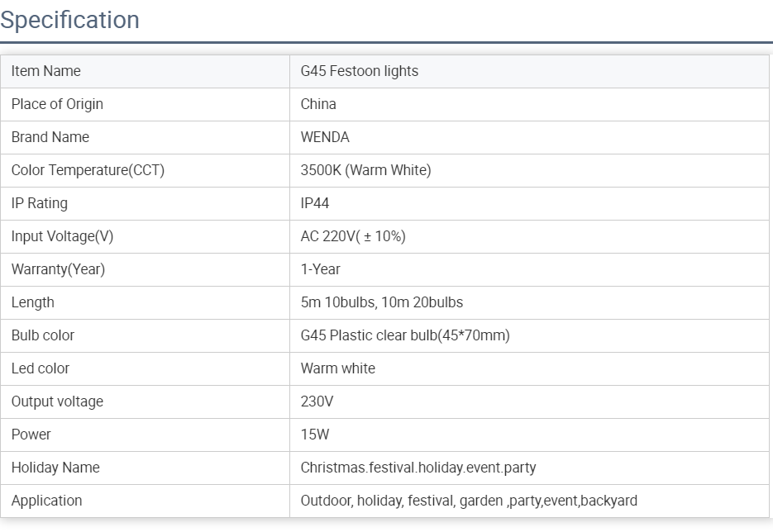This screenshot has width=773, height=532.
Task: Click the Application row value text
Action: [469, 501]
